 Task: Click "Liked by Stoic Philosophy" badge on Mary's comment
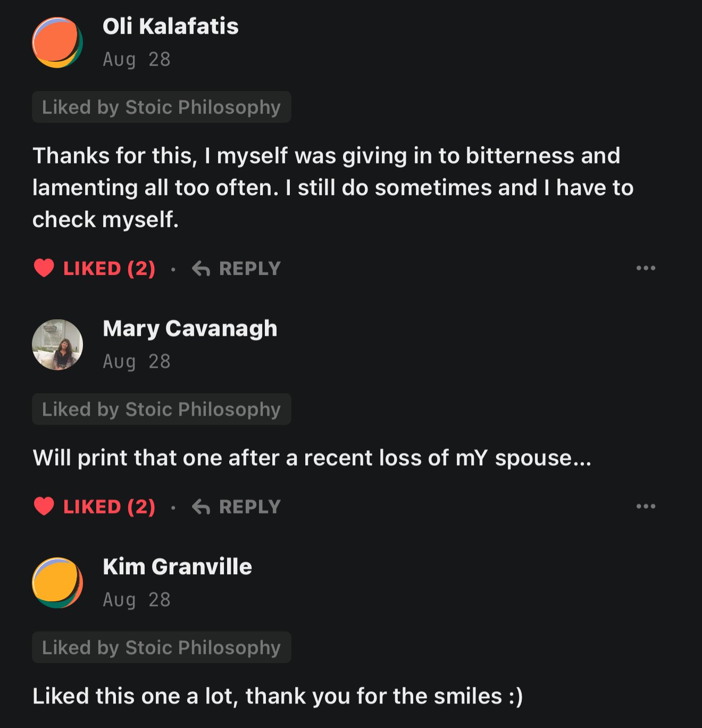[x=161, y=409]
